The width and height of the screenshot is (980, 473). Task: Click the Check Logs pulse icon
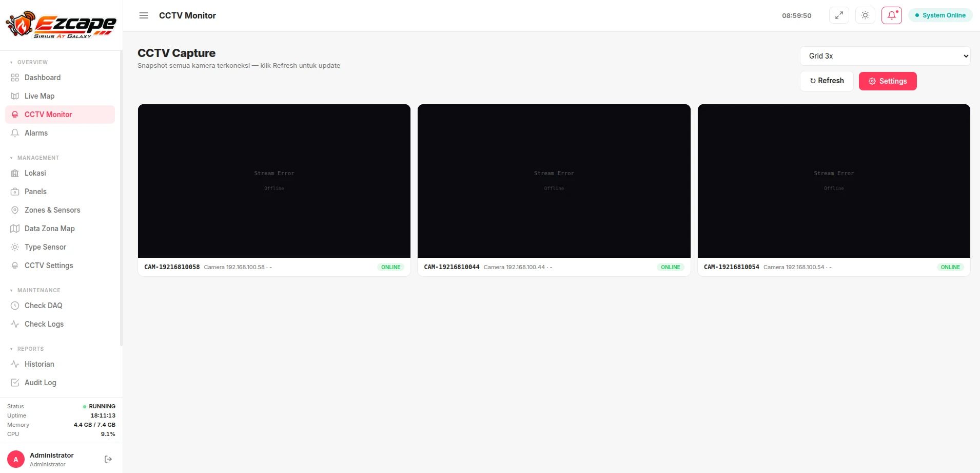click(15, 324)
